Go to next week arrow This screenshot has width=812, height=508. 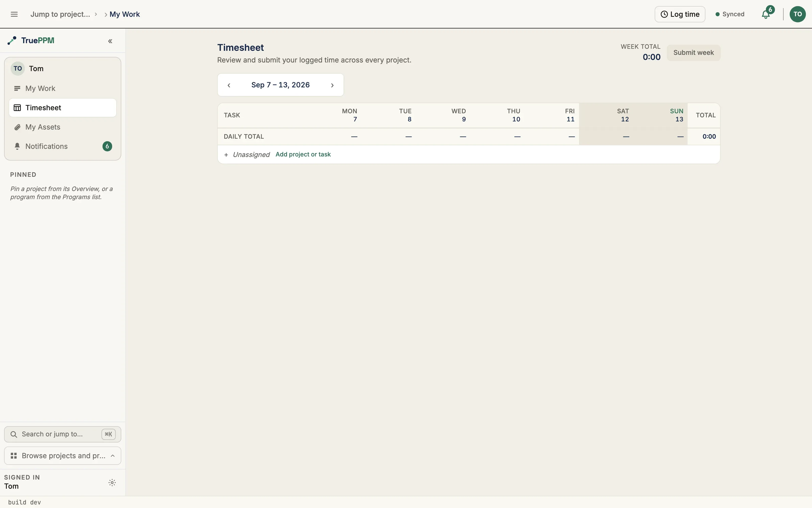[332, 85]
